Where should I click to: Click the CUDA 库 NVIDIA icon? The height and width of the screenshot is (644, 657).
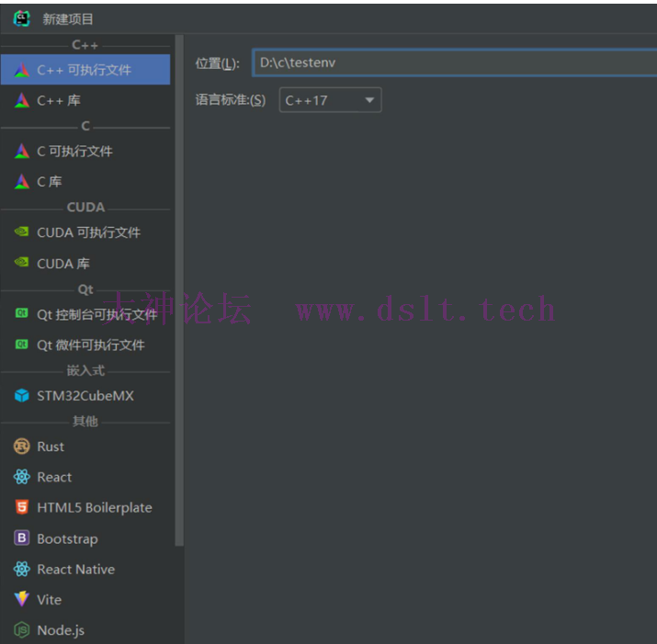pos(22,263)
